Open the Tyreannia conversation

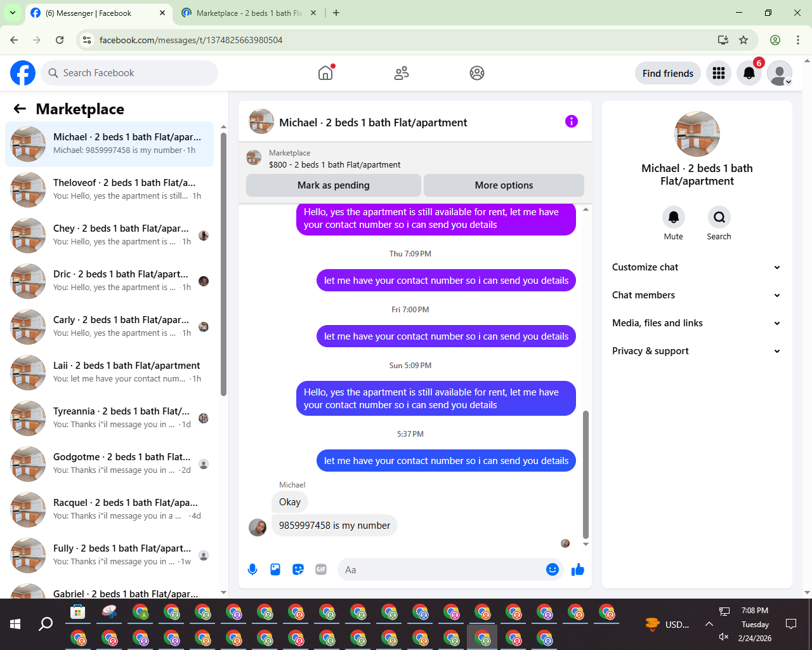(x=109, y=418)
